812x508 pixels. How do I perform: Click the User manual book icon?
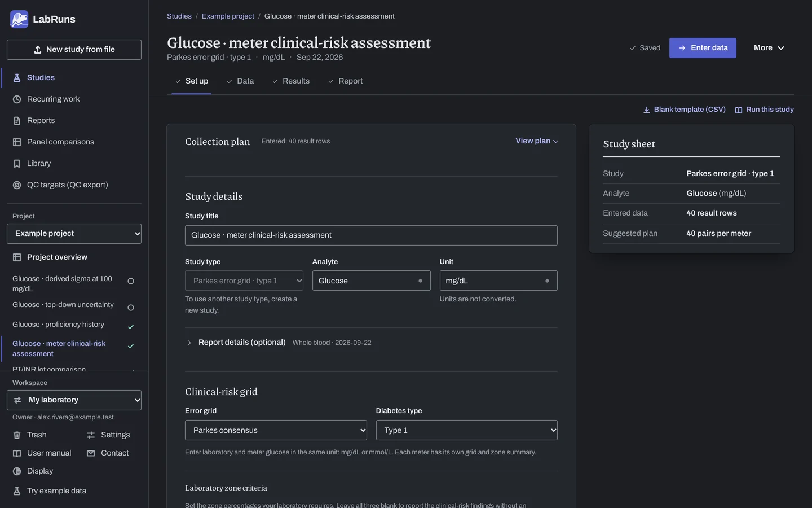[17, 453]
